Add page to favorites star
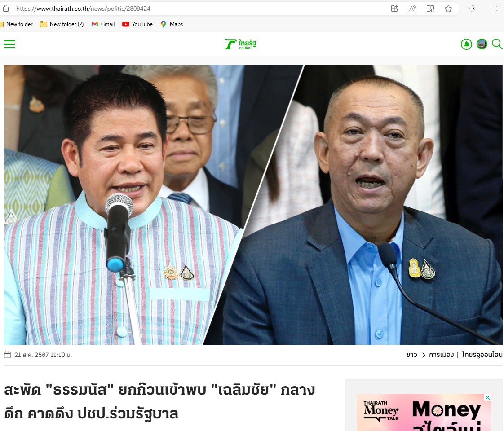This screenshot has width=504, height=431. click(448, 9)
